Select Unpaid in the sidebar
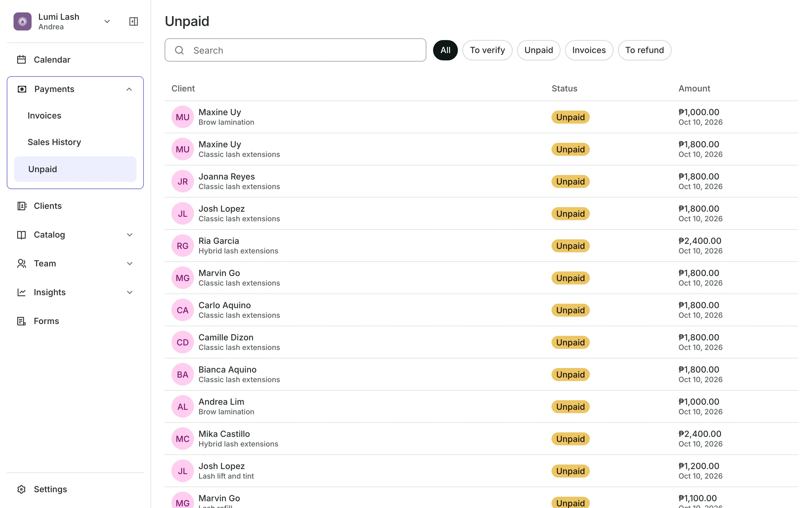Viewport: 812px width, 508px height. point(75,169)
